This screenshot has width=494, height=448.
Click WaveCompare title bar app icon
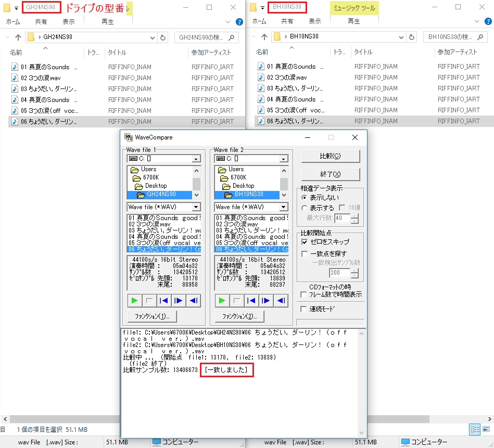click(x=128, y=137)
